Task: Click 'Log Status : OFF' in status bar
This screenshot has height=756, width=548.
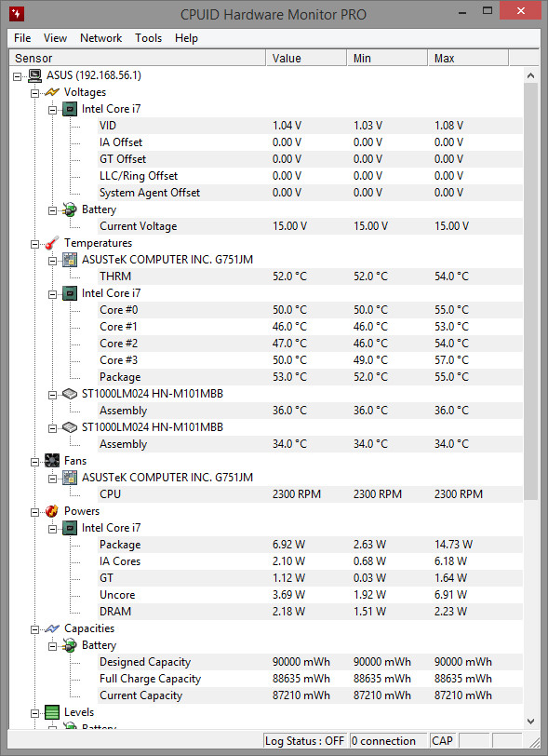Action: click(305, 741)
